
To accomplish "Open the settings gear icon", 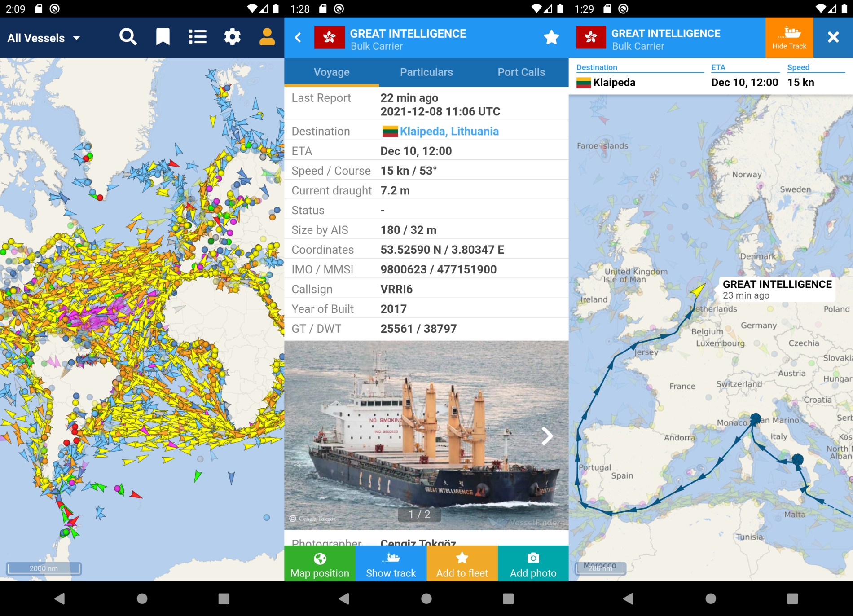I will pos(232,37).
